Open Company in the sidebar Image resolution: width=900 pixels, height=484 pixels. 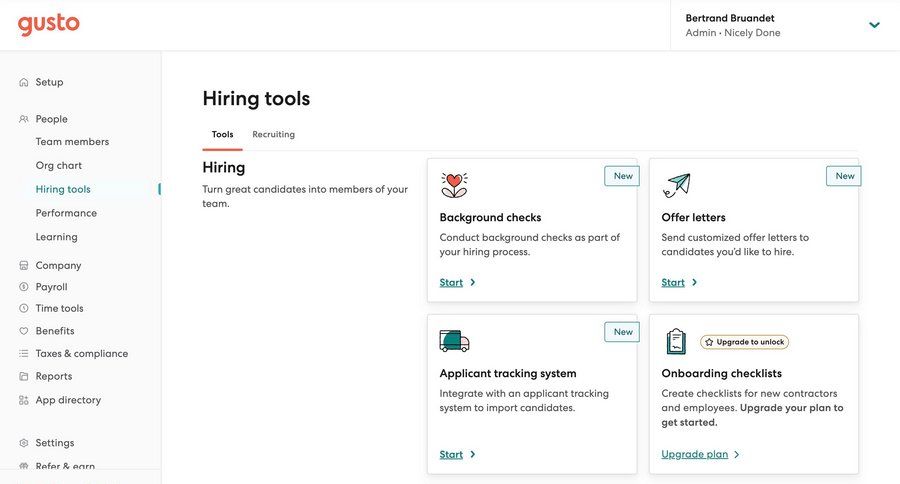click(x=59, y=265)
